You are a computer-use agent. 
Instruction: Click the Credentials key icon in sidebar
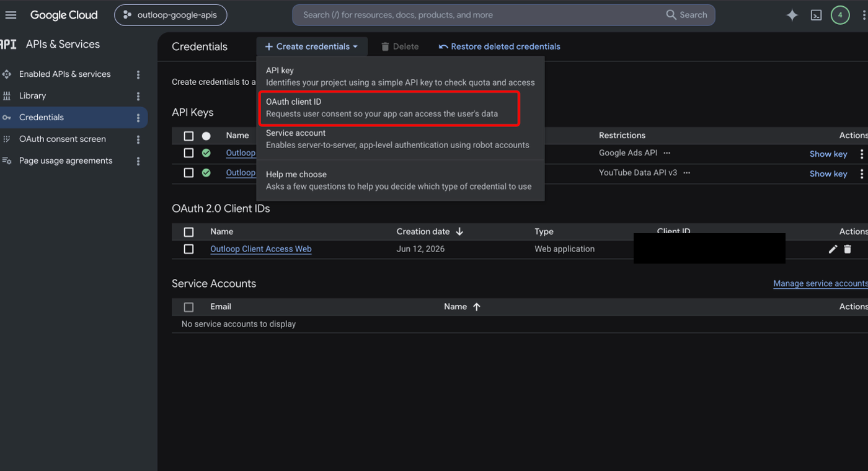coord(7,117)
